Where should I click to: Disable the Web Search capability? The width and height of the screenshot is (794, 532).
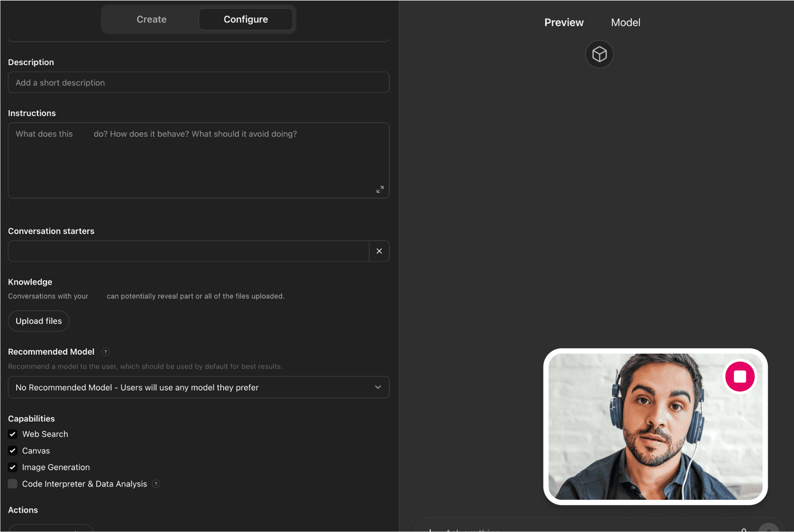[12, 434]
